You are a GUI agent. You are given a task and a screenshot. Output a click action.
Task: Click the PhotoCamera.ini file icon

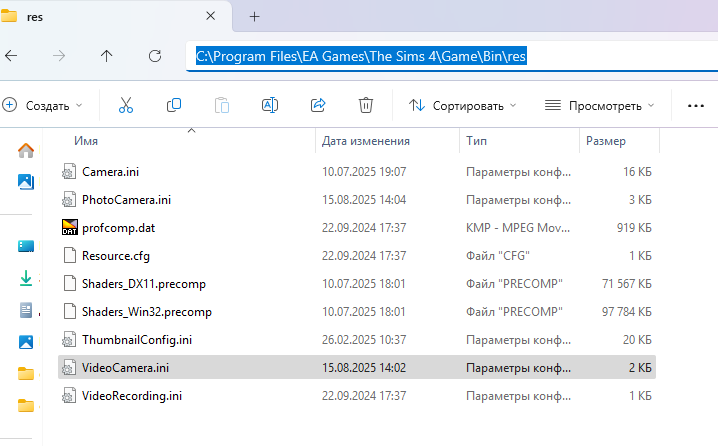point(69,200)
